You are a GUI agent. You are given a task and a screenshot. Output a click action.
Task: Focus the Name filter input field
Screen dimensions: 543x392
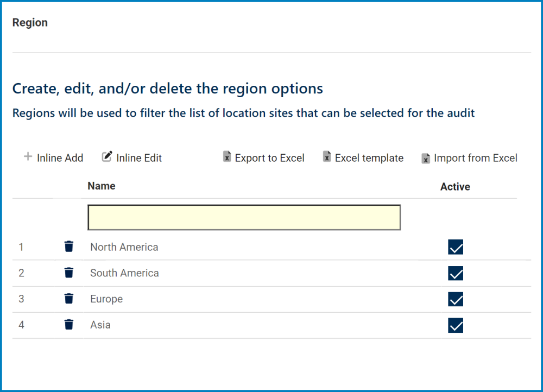click(244, 217)
